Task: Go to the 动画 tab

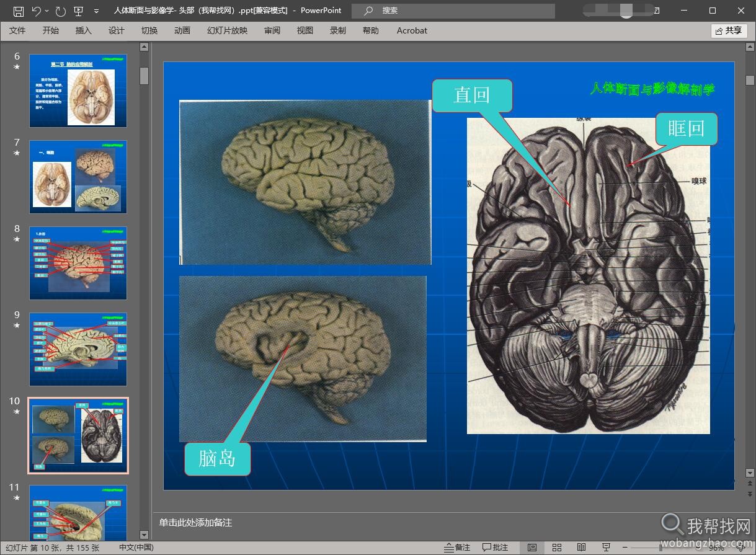Action: coord(182,30)
